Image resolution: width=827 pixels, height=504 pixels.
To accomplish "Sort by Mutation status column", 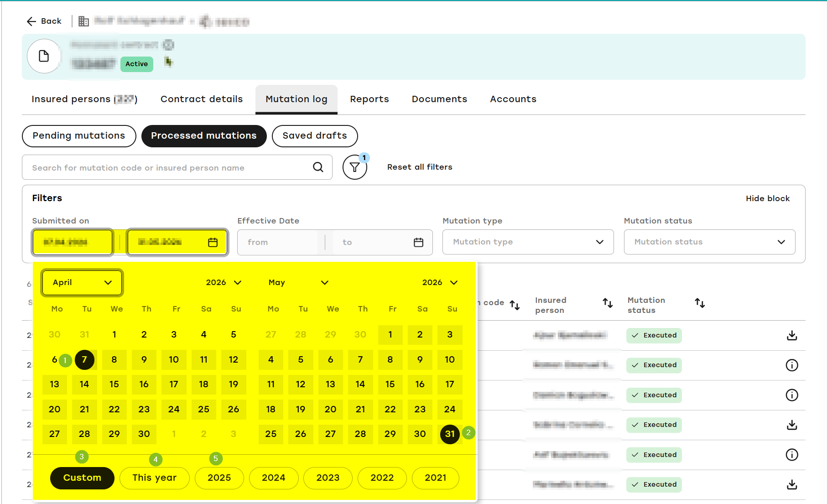I will [x=700, y=303].
